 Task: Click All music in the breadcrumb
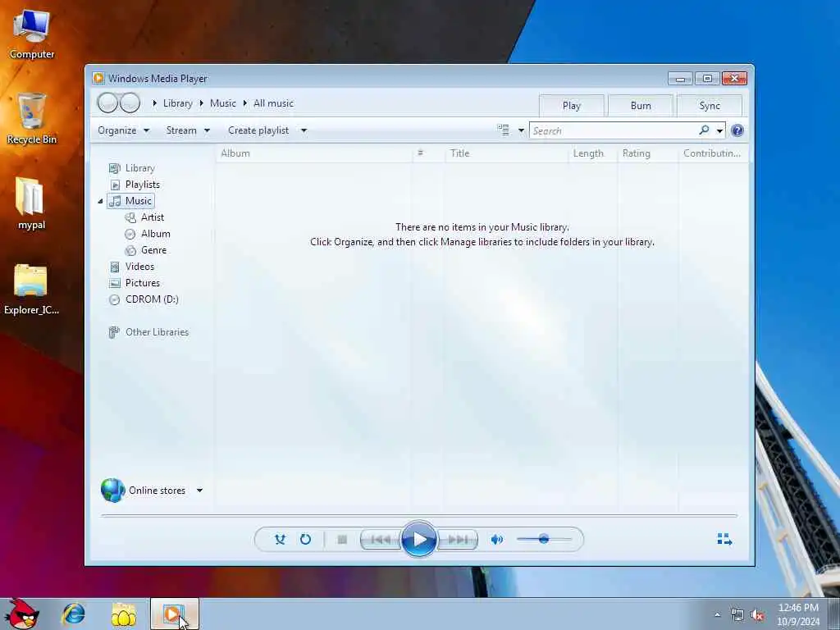273,103
